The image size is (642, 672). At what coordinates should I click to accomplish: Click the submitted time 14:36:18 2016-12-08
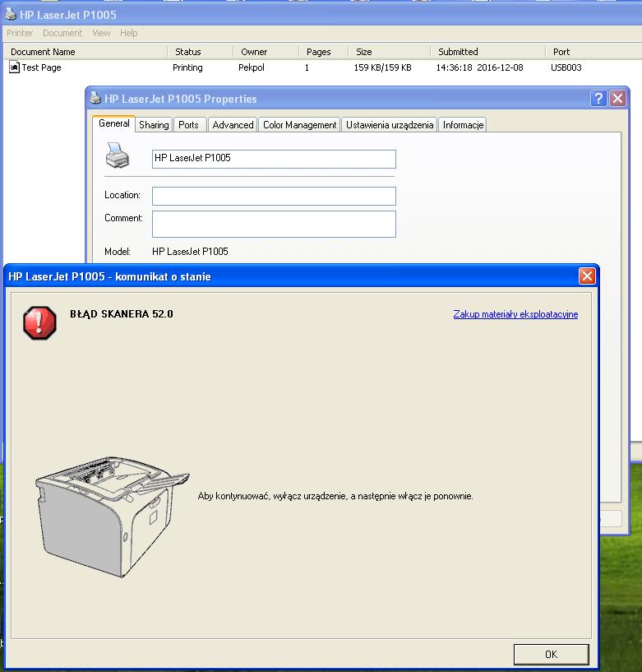pyautogui.click(x=480, y=67)
